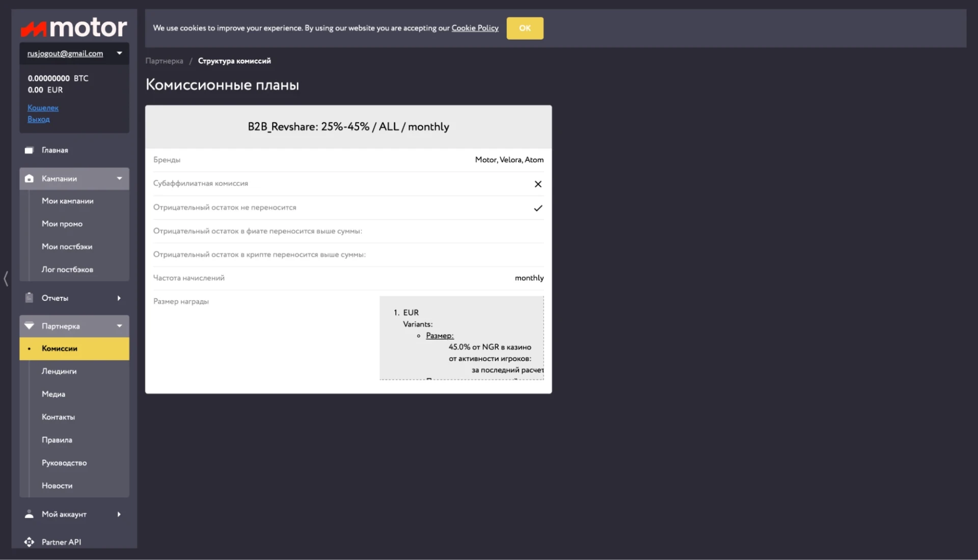Collapse the Партнерка section with its arrow
Image resolution: width=978 pixels, height=560 pixels.
point(119,326)
